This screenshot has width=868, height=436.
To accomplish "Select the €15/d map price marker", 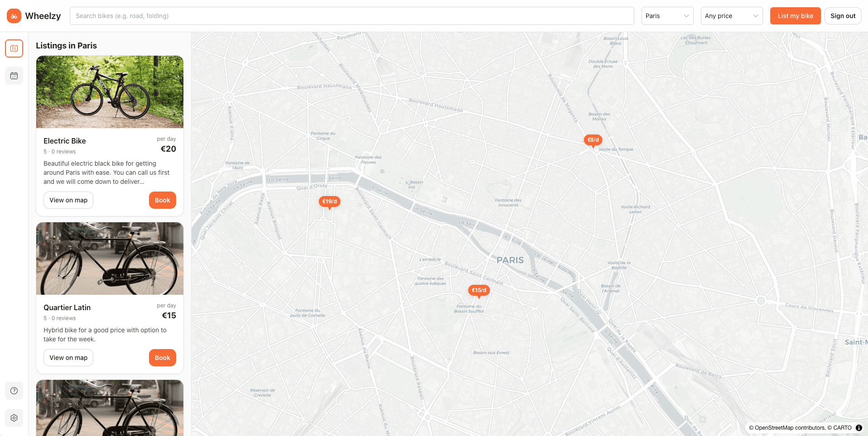I will pos(479,291).
